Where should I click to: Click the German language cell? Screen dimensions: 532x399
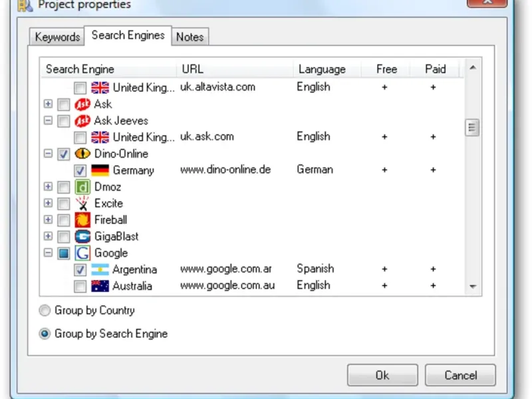[315, 170]
